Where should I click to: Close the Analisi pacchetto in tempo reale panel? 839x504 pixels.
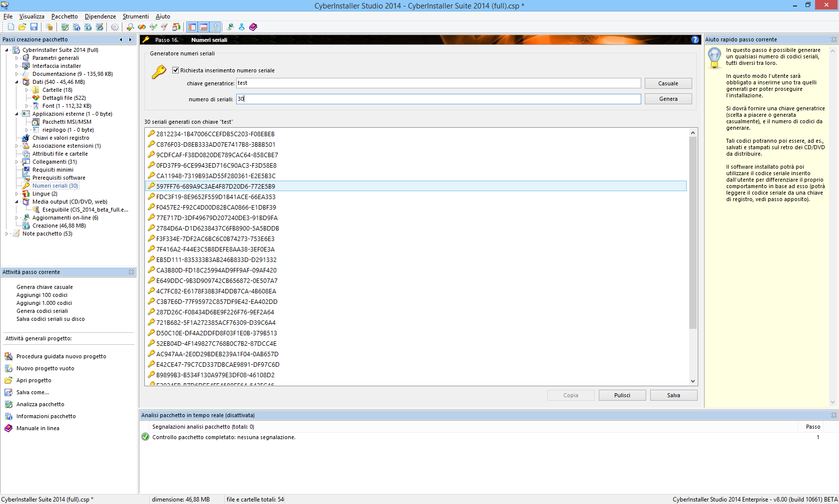click(x=834, y=415)
